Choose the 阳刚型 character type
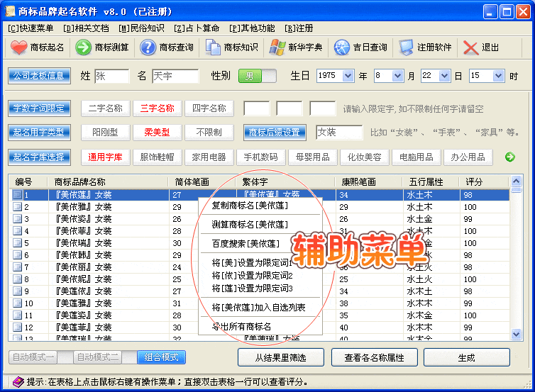 106,133
